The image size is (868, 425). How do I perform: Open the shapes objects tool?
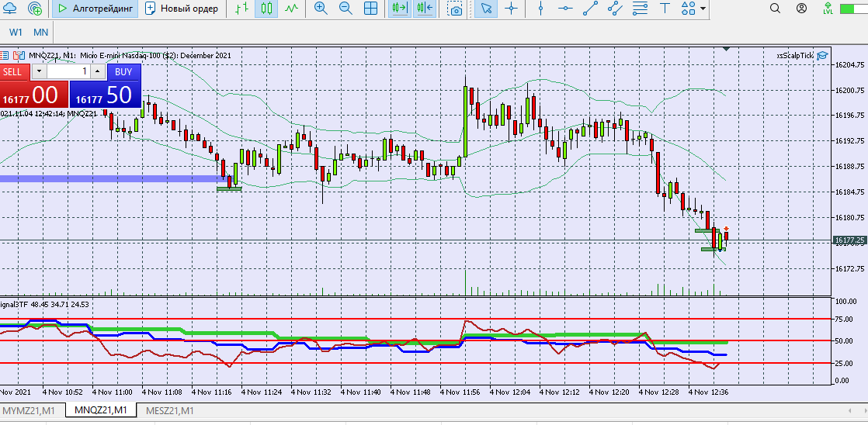pyautogui.click(x=688, y=9)
